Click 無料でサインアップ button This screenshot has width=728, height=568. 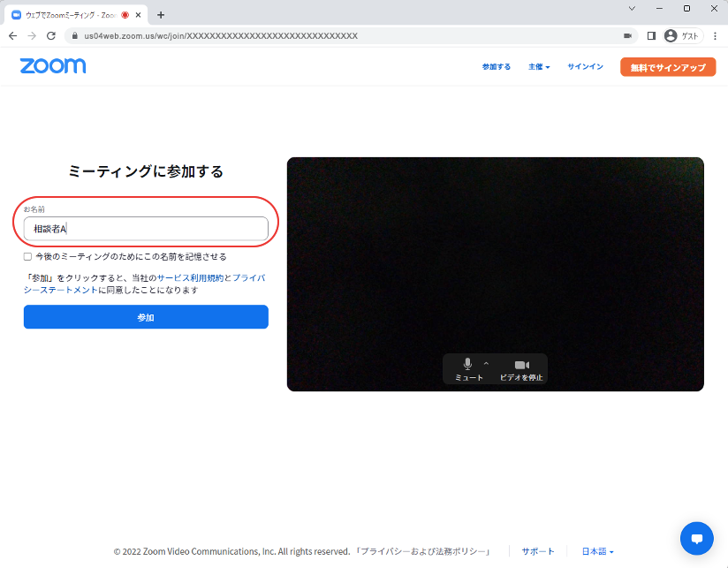[x=668, y=67]
